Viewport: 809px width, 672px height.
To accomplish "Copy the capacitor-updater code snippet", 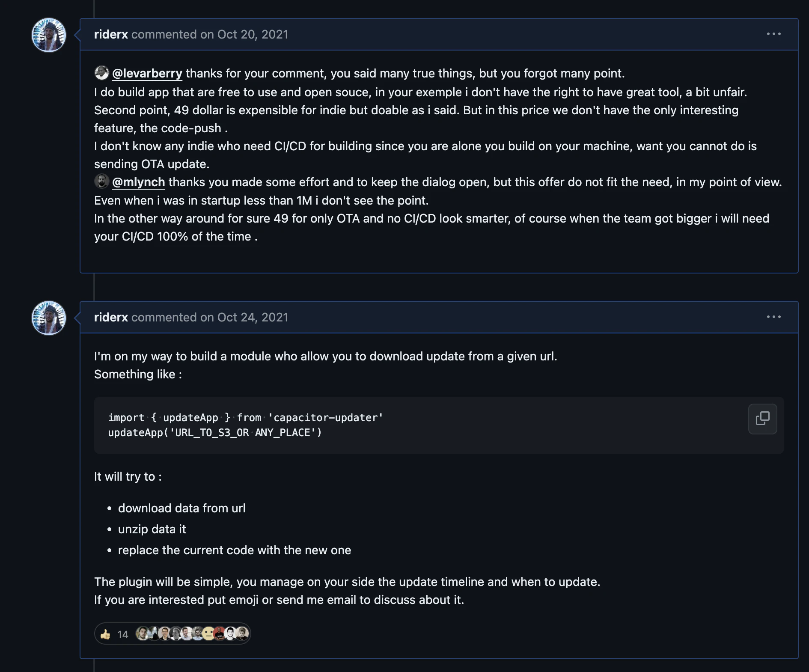I will pos(762,419).
